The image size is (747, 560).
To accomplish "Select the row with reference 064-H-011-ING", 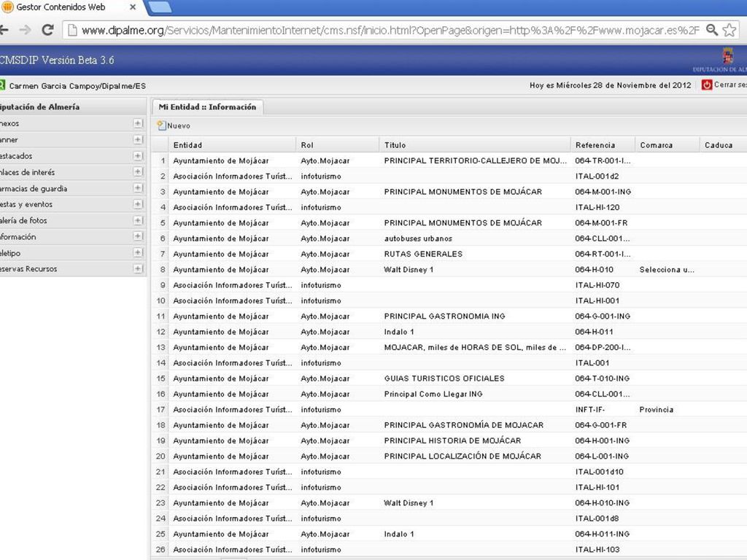I will coord(449,534).
